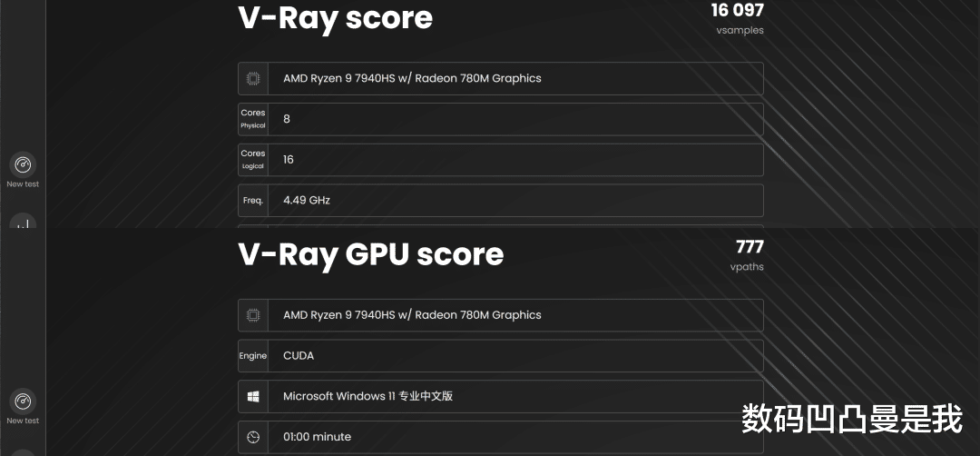This screenshot has height=456, width=980.
Task: Click the 16 097 vsamples score
Action: 738,10
